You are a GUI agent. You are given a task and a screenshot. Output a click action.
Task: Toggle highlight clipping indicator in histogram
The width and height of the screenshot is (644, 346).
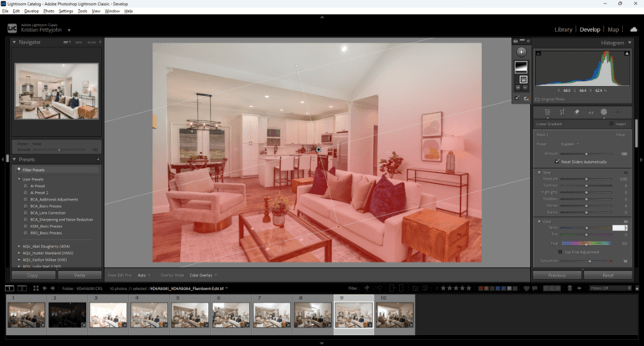click(x=626, y=53)
